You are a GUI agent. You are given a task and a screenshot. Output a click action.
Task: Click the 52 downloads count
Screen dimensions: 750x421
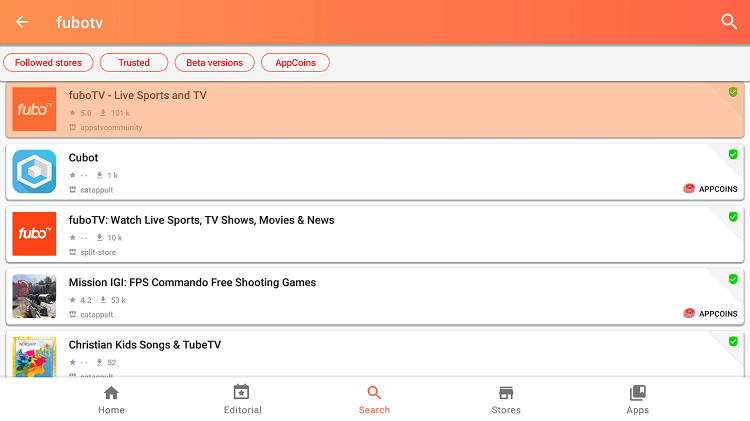click(x=111, y=362)
